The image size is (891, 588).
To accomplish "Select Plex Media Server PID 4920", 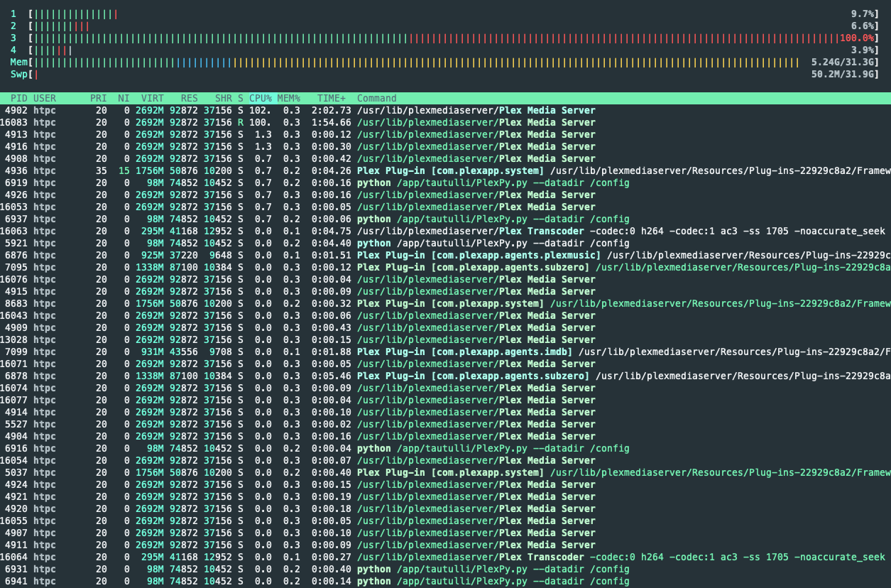I will click(445, 508).
